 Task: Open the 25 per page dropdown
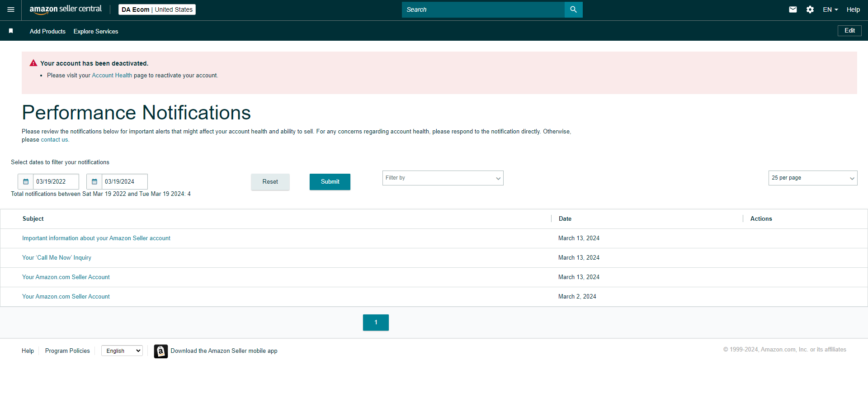[x=812, y=178]
